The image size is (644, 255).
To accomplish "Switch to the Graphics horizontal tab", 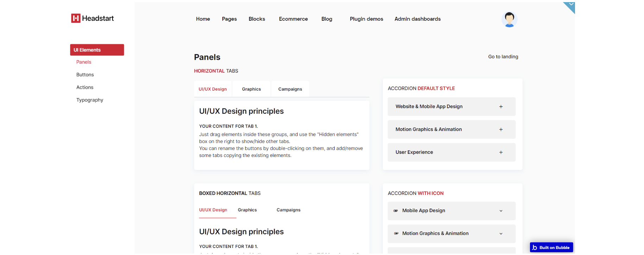I will coord(251,89).
